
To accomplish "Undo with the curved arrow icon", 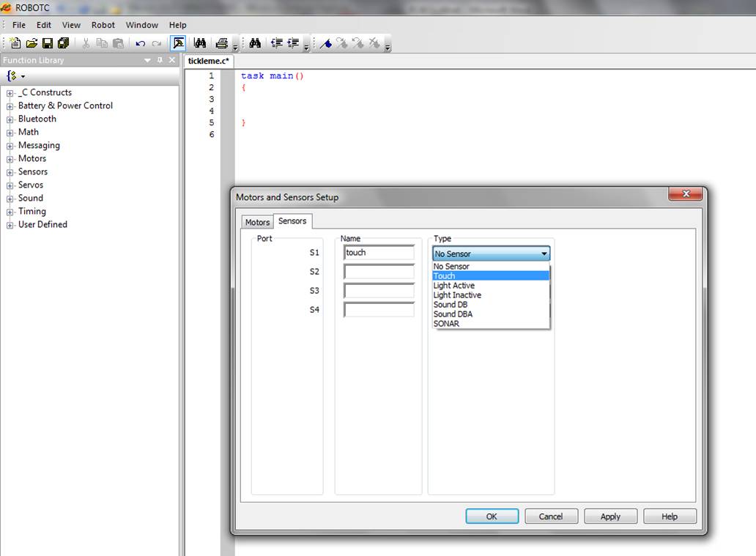I will pos(141,43).
